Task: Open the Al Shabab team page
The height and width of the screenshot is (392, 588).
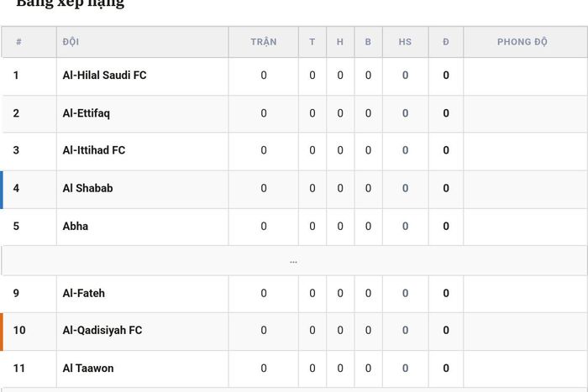Action: click(87, 188)
